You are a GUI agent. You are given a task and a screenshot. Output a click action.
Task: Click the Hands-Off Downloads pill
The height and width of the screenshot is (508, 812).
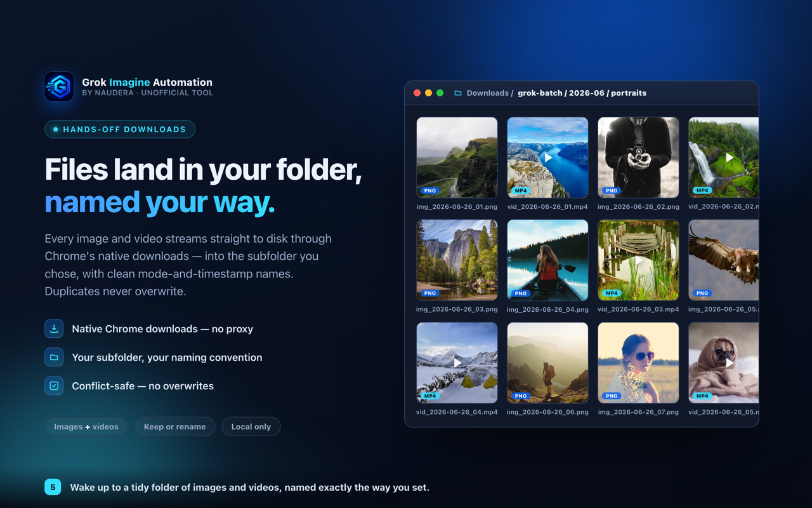coord(120,130)
